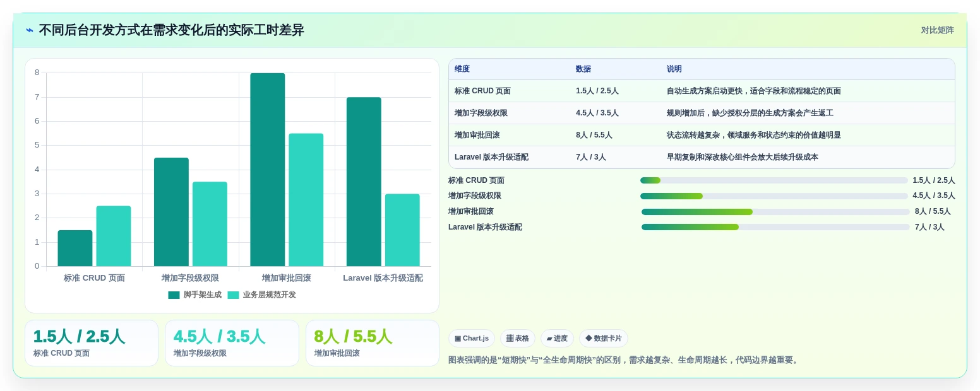980x391 pixels.
Task: Click table value 8人 / 5.5人
Action: click(594, 135)
